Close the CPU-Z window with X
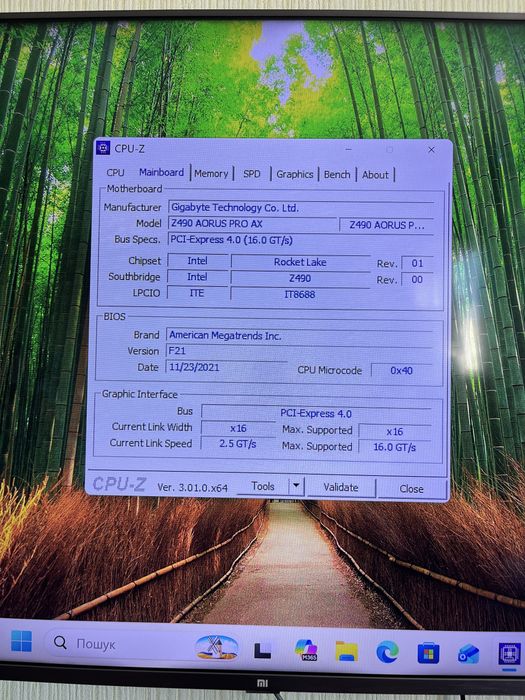525x700 pixels. (431, 150)
